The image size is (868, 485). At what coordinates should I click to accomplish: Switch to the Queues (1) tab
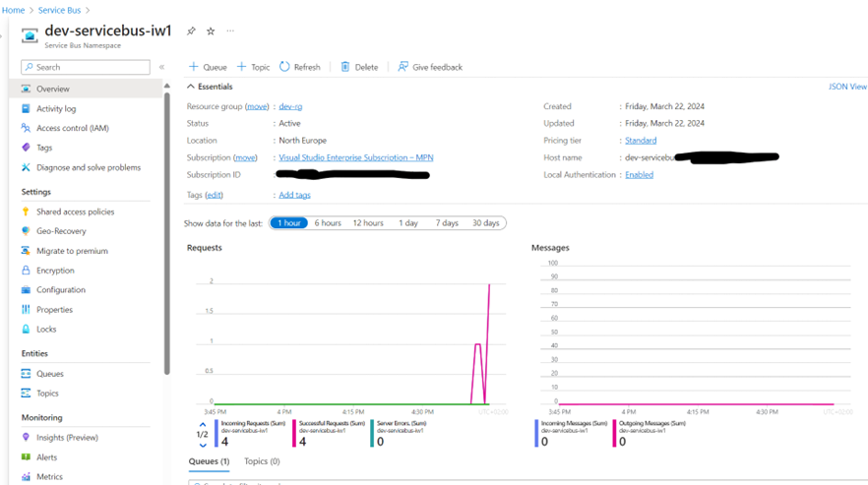(x=209, y=461)
